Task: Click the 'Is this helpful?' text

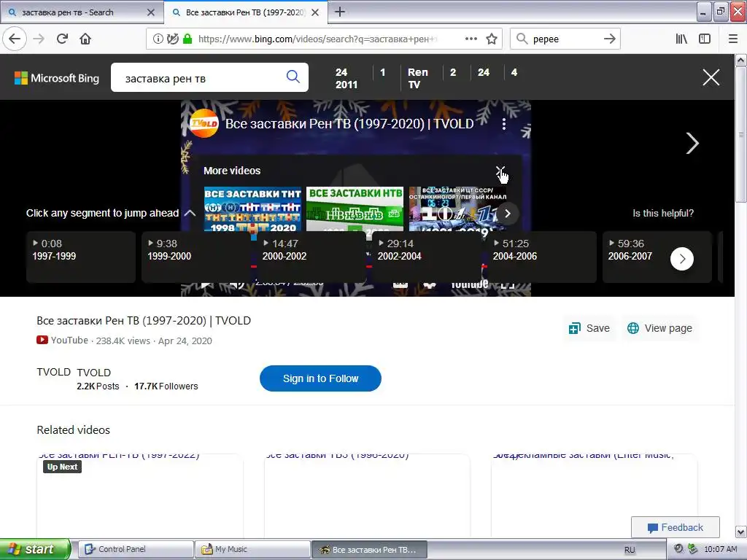Action: point(662,214)
